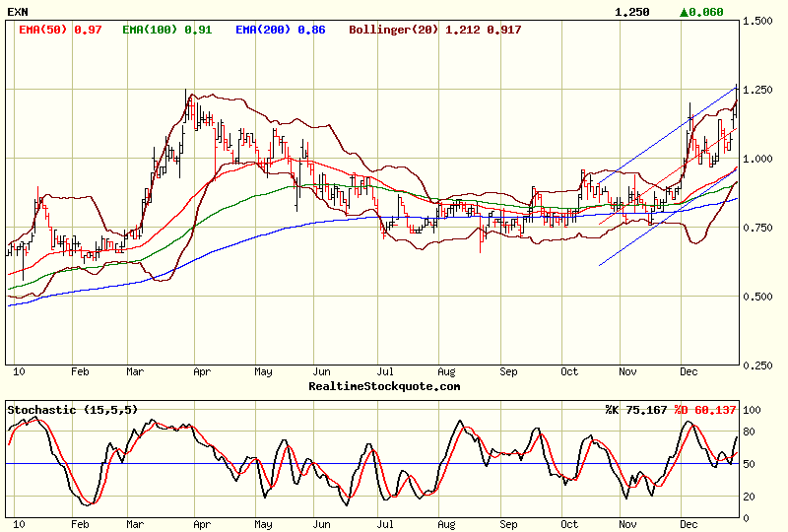Select the %K 75.167 reading
788x532 pixels.
point(636,409)
